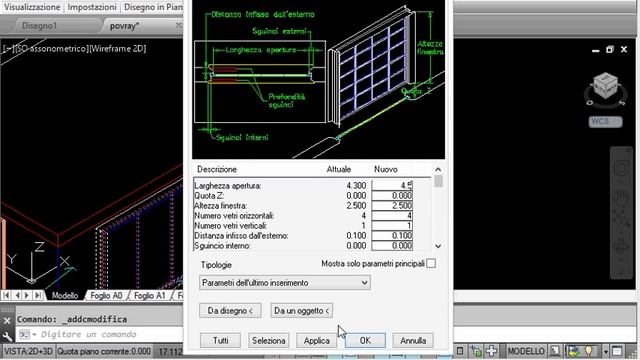Switch to the Foglio A0 layout tab
Viewport: 640px width, 360px height.
(106, 296)
